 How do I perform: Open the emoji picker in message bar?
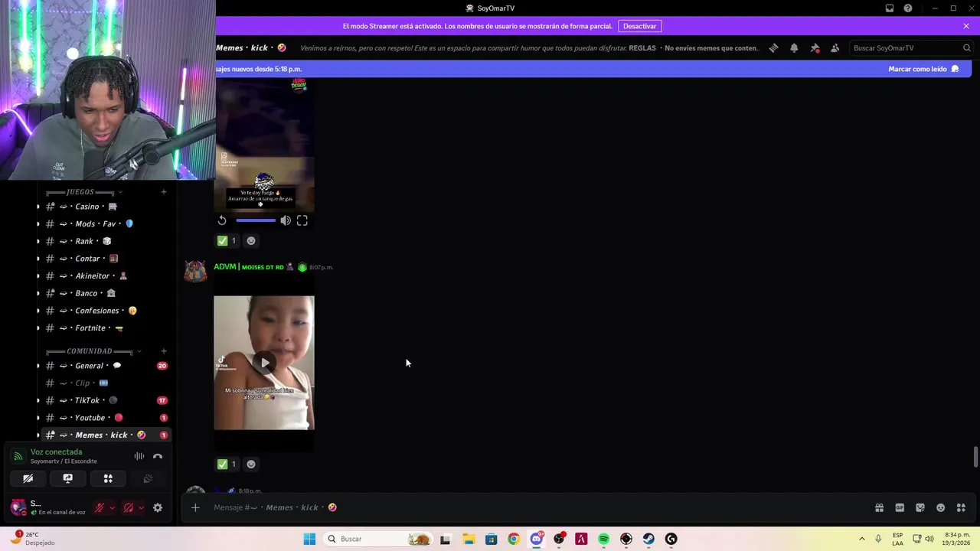[x=940, y=507]
